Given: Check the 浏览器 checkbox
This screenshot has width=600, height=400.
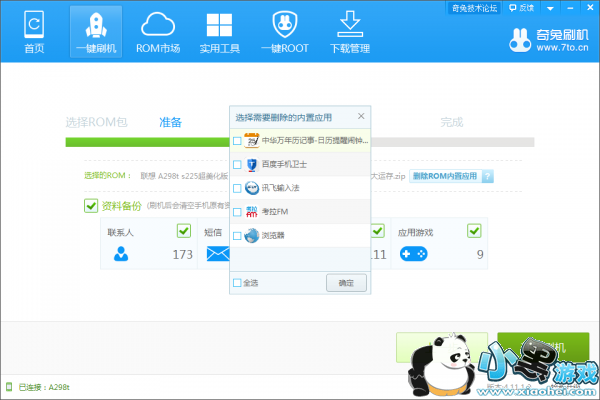Looking at the screenshot, I should point(237,236).
